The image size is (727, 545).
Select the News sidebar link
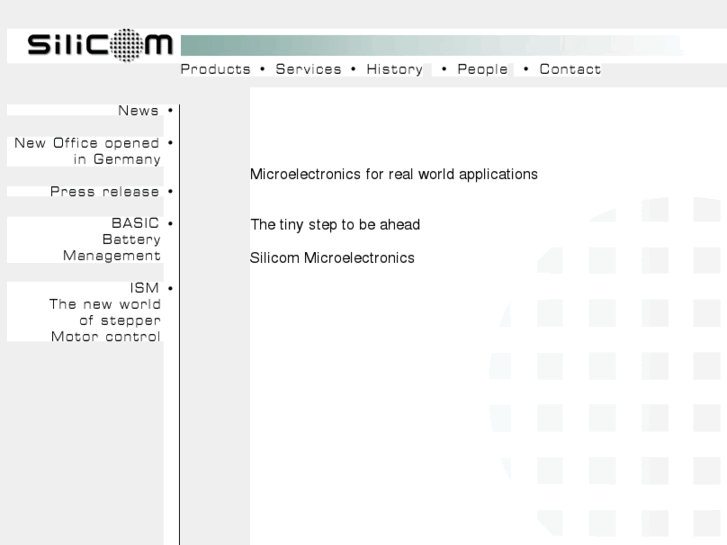click(x=138, y=110)
